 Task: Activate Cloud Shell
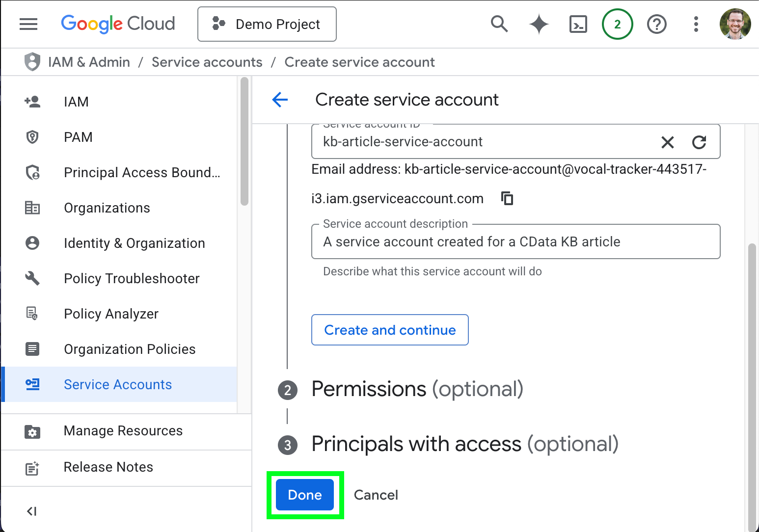(x=578, y=24)
